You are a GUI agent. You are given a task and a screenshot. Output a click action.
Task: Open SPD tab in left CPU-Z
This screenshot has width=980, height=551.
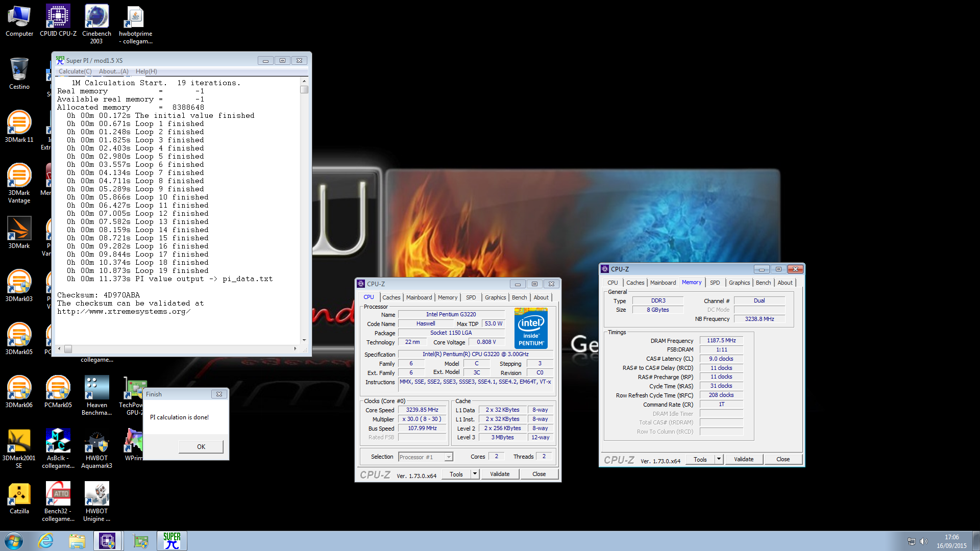point(471,297)
